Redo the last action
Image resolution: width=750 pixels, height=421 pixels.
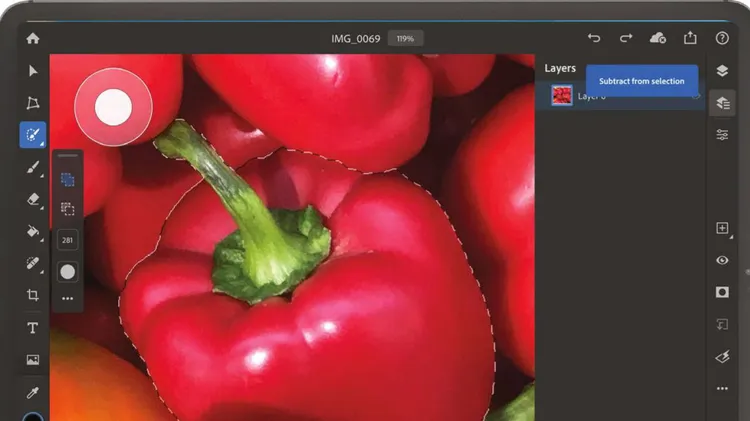click(626, 38)
